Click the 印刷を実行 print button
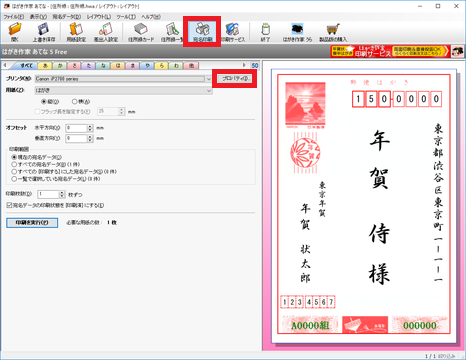This screenshot has height=360, width=466. coord(32,223)
